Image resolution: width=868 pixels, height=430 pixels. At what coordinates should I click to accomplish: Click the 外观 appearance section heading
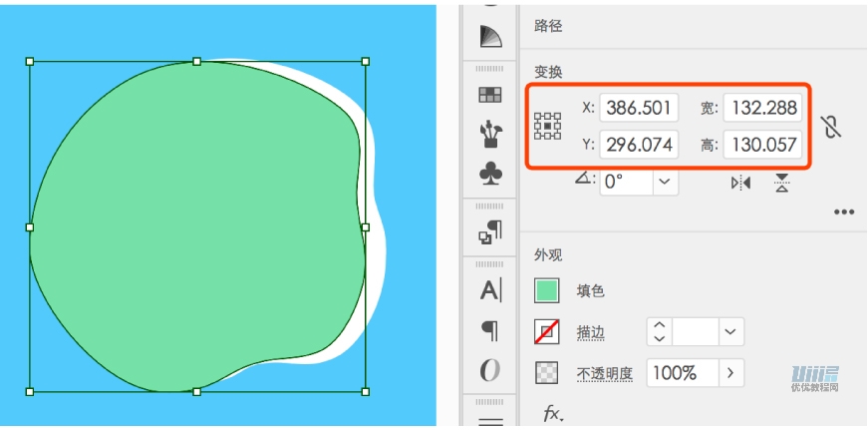548,254
